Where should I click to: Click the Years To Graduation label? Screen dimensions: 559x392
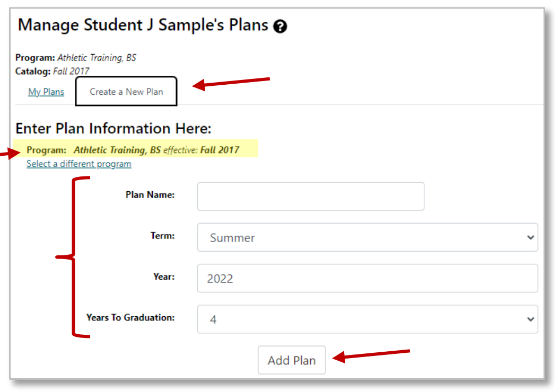click(x=130, y=317)
